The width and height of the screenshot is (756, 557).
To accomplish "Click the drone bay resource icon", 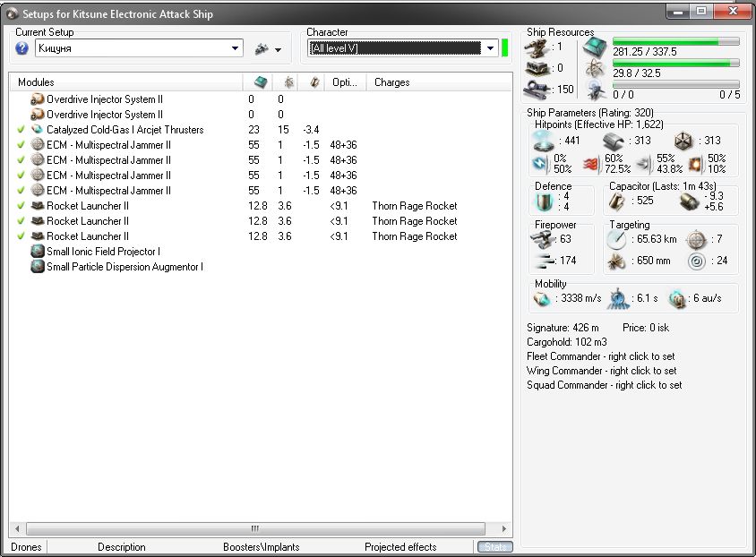I will (x=595, y=90).
